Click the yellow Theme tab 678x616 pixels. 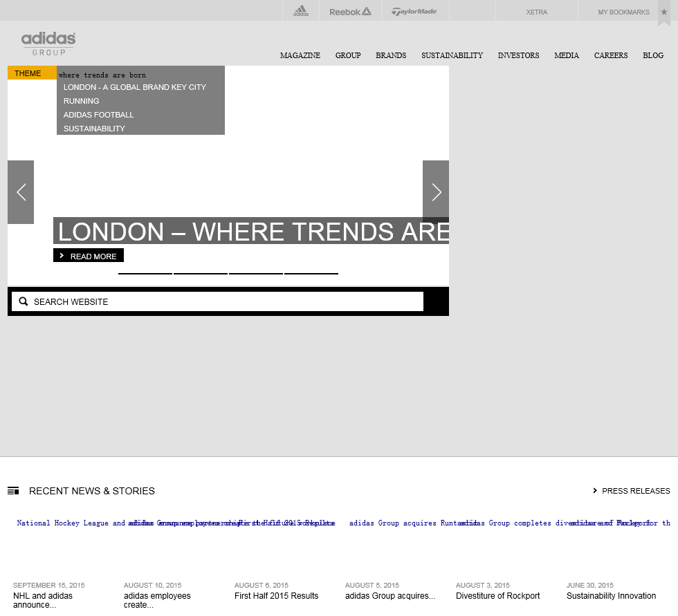[32, 73]
